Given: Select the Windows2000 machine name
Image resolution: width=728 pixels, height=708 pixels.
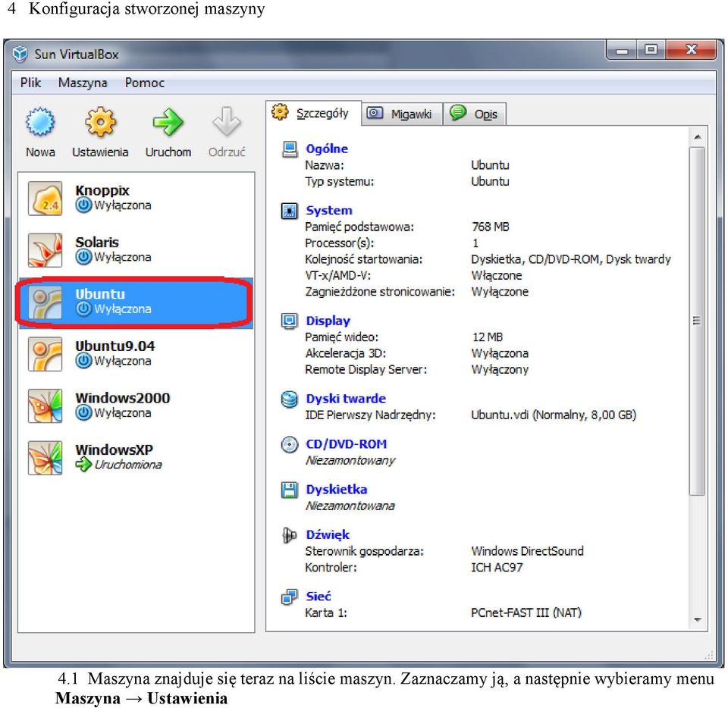Looking at the screenshot, I should (123, 398).
